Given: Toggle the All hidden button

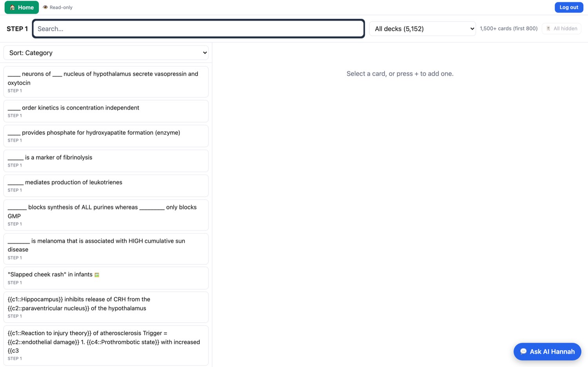Looking at the screenshot, I should coord(561,29).
